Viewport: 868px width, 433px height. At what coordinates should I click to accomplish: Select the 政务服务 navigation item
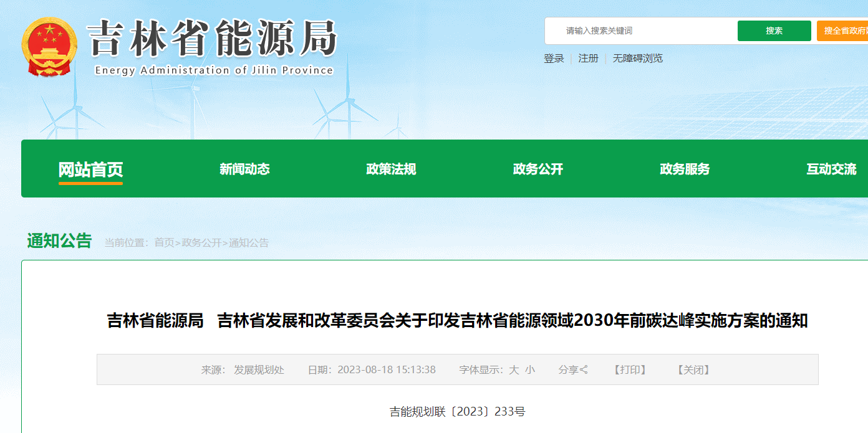click(x=685, y=169)
